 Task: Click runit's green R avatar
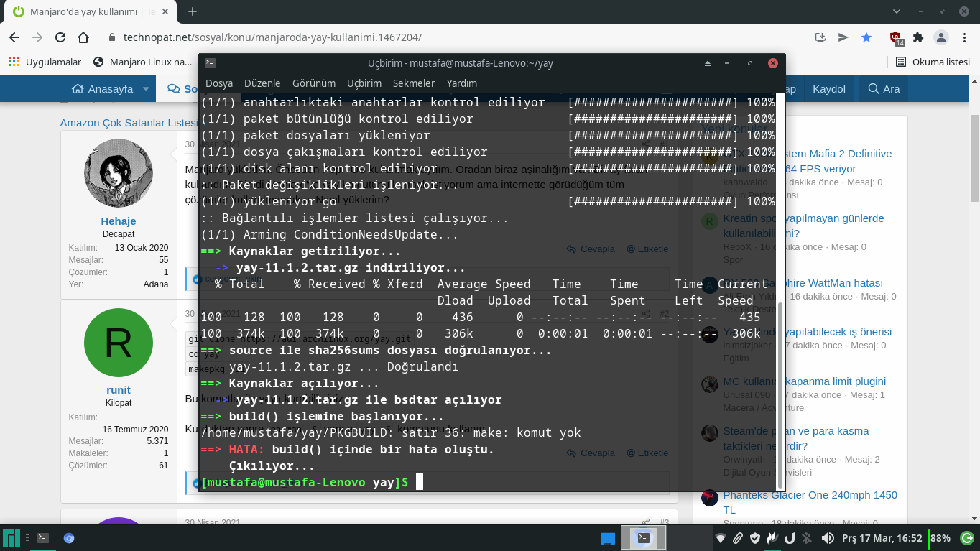[119, 343]
